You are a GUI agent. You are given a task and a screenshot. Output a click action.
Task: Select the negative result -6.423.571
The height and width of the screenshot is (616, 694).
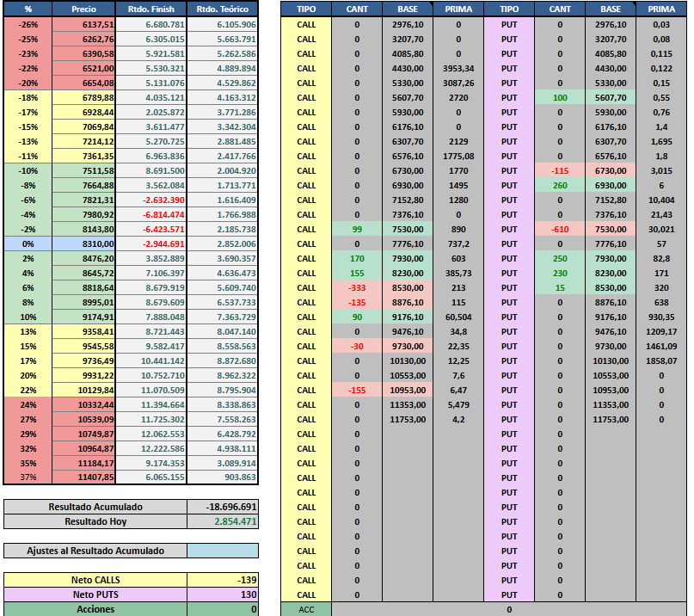click(x=151, y=230)
